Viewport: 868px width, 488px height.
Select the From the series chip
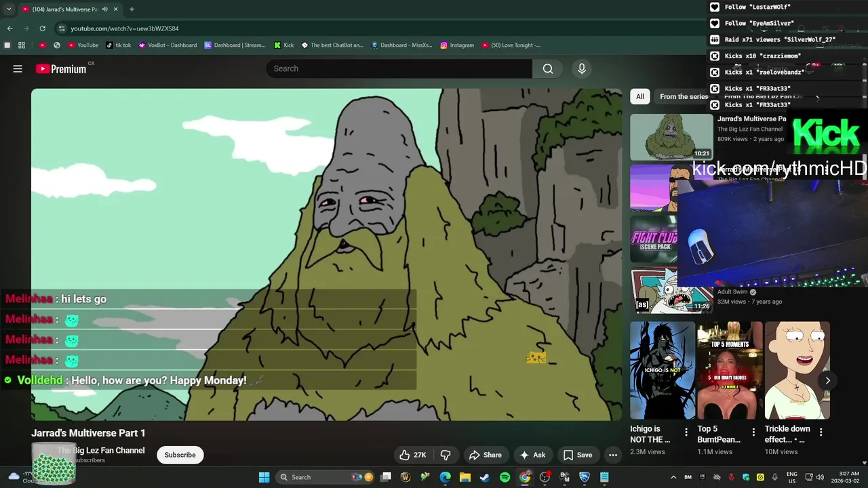(x=684, y=96)
